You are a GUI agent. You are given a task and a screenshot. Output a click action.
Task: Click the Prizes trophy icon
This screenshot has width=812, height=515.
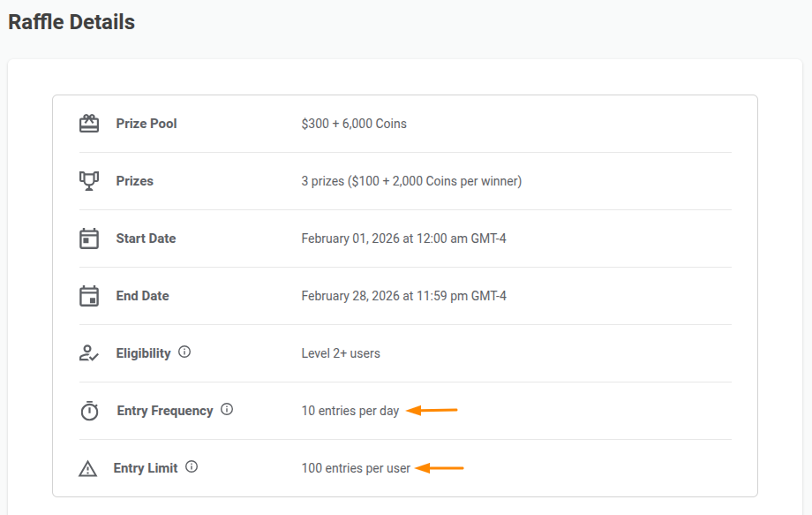(x=89, y=181)
